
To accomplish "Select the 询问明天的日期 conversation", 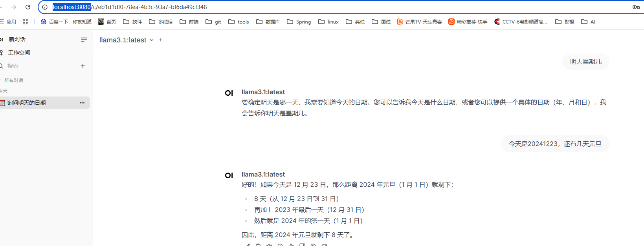I will tap(45, 103).
